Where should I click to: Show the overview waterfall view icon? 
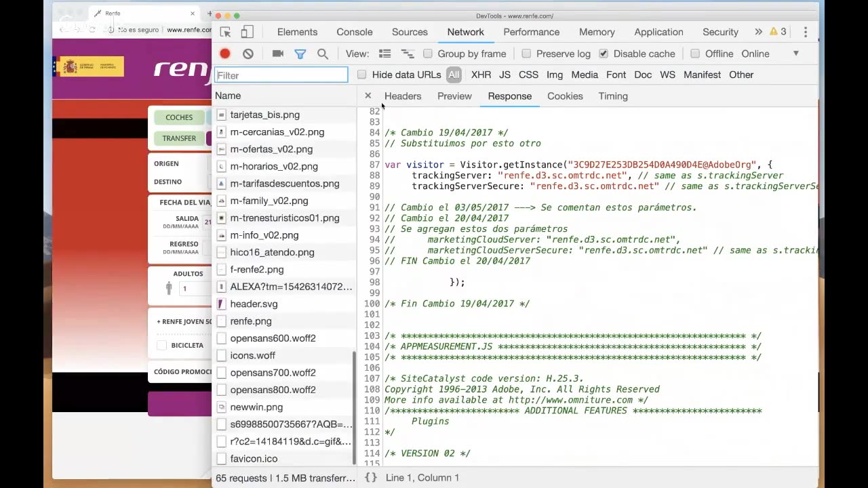pos(408,54)
